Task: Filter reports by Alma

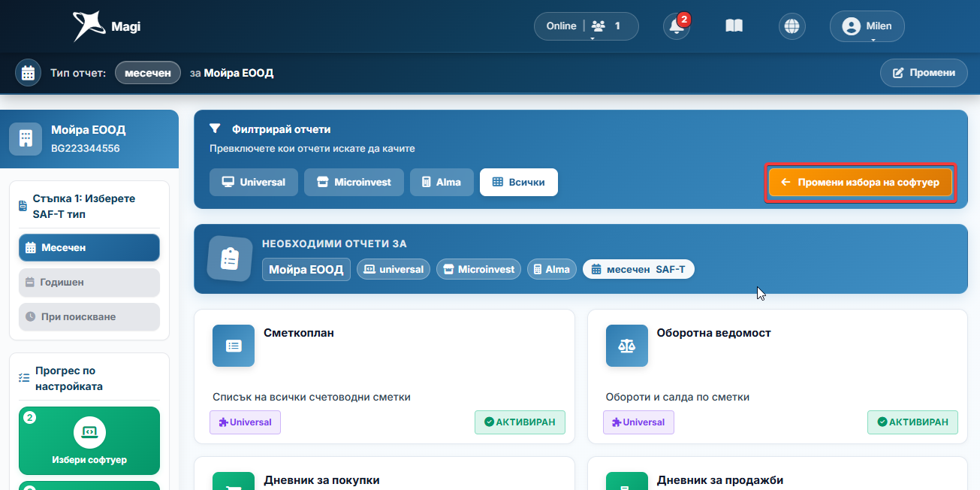Action: (442, 182)
